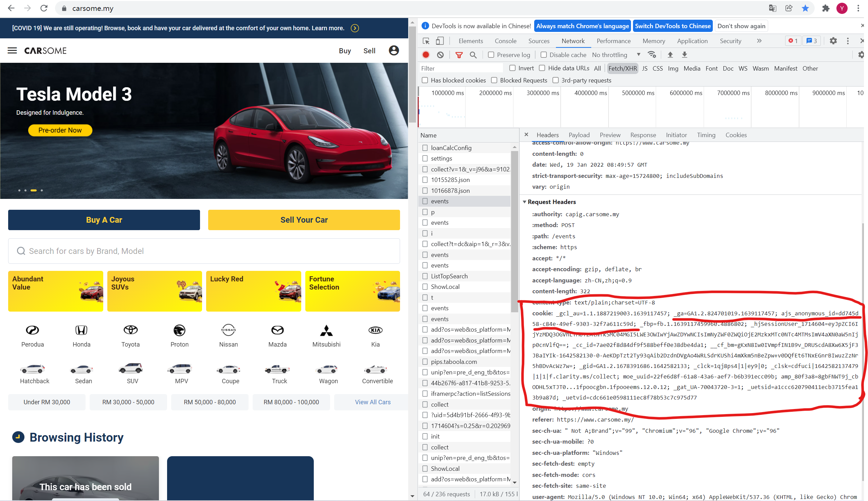This screenshot has height=501, width=868.
Task: Click the red record network log icon
Action: point(426,55)
